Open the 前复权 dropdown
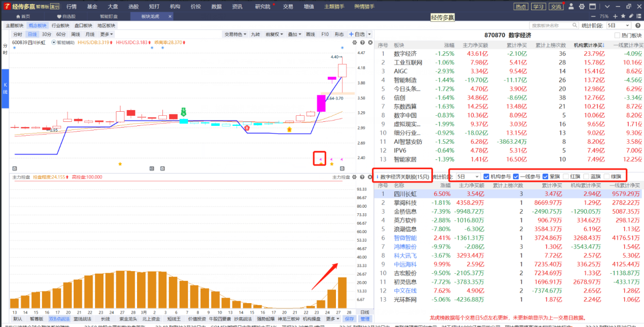 [x=275, y=34]
